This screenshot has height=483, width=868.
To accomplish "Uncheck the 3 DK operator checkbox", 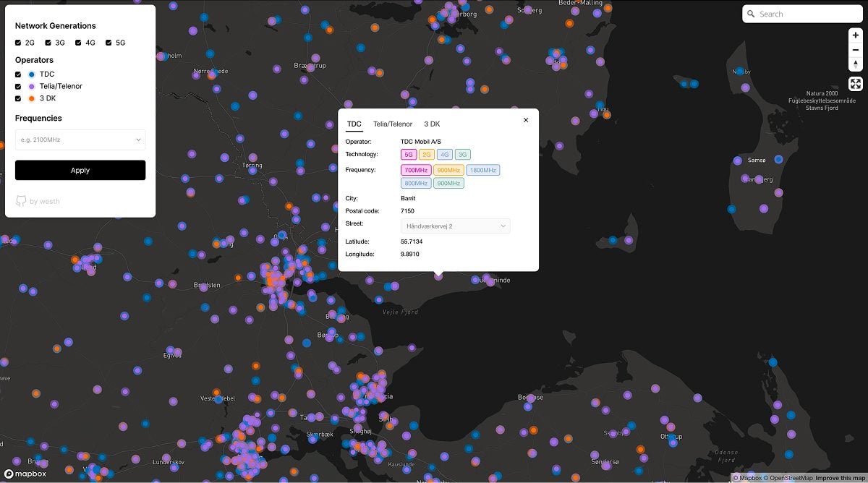I will pyautogui.click(x=18, y=98).
